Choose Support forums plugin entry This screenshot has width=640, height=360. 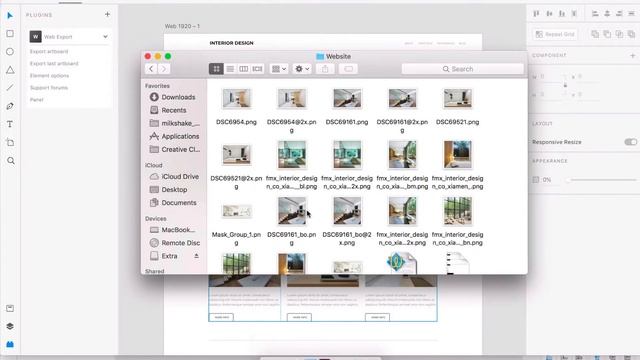(x=49, y=88)
